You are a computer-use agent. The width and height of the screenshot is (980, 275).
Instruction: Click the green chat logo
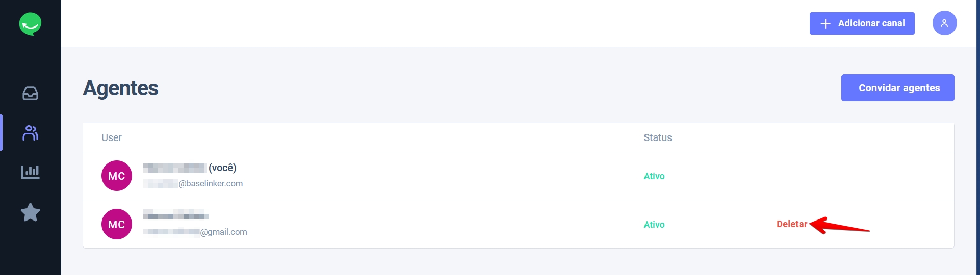point(30,24)
